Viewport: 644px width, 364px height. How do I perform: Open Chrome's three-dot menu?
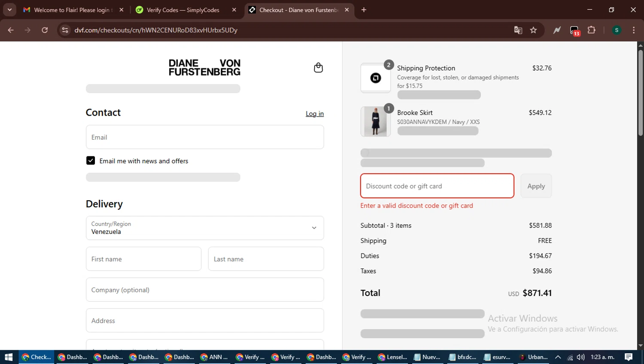pos(634,30)
